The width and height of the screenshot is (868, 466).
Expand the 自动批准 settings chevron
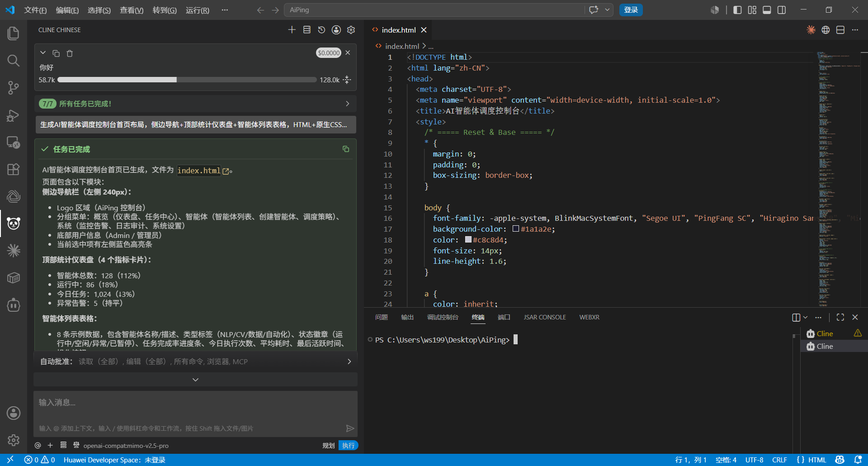pyautogui.click(x=349, y=361)
